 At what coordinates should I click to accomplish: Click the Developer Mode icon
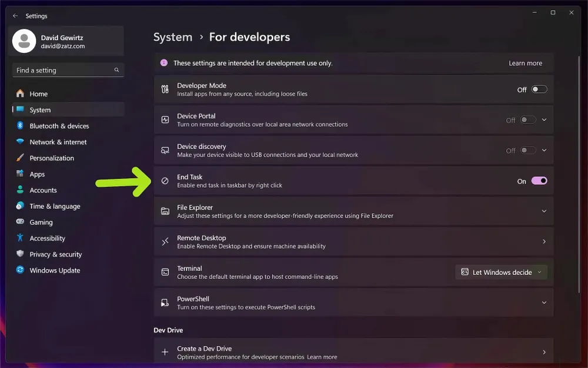coord(165,89)
